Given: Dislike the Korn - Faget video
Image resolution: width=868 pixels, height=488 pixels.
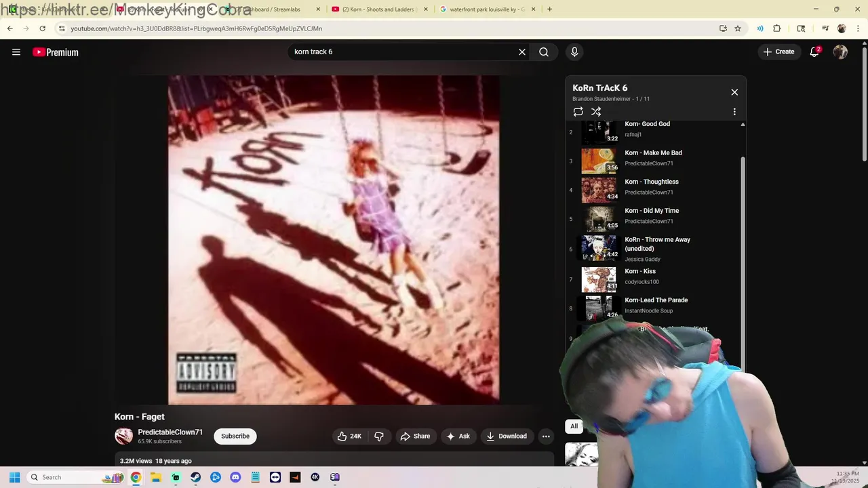Looking at the screenshot, I should point(379,436).
